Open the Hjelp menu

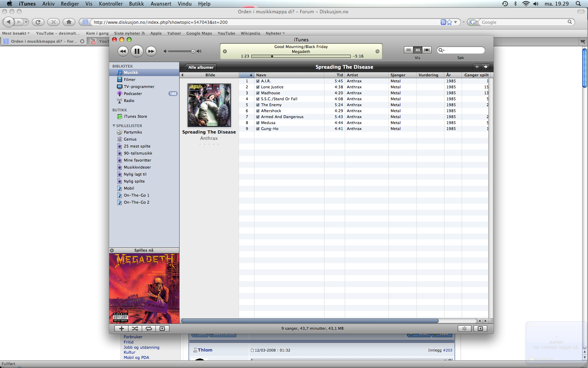pos(204,4)
